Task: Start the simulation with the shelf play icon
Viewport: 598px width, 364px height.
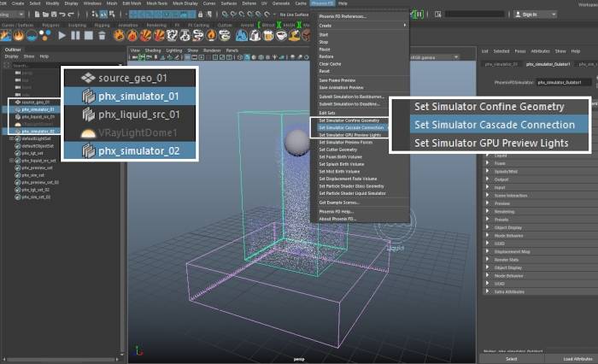Action: 62,36
